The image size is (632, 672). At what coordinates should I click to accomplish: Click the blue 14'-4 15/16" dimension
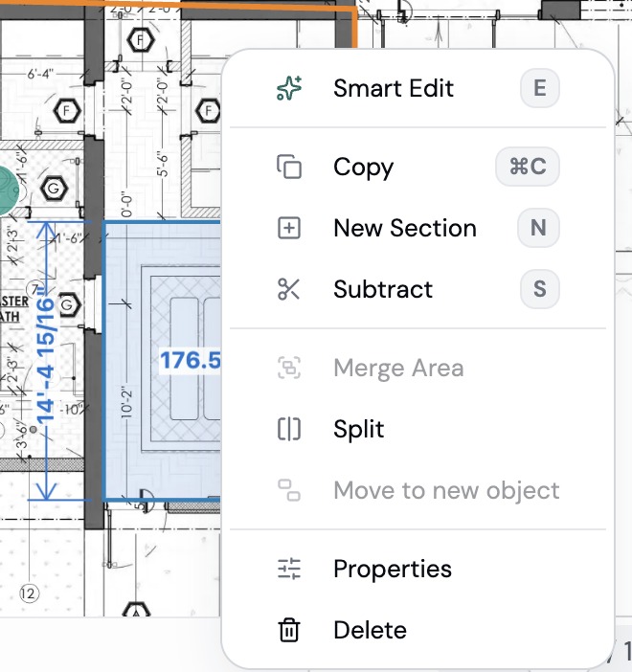tap(46, 355)
